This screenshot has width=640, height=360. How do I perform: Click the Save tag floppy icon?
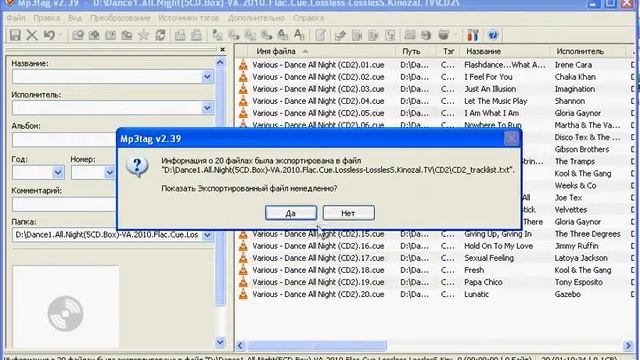pos(15,35)
